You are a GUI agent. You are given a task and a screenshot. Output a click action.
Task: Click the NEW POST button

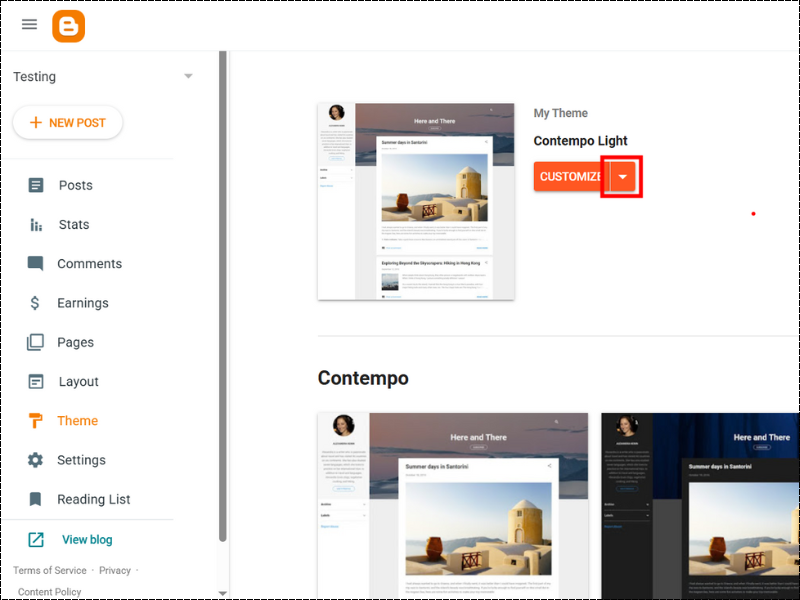(x=68, y=122)
